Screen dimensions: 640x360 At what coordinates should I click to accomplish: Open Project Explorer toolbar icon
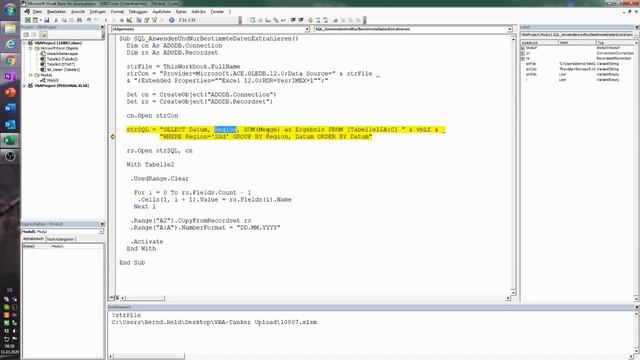pyautogui.click(x=139, y=20)
